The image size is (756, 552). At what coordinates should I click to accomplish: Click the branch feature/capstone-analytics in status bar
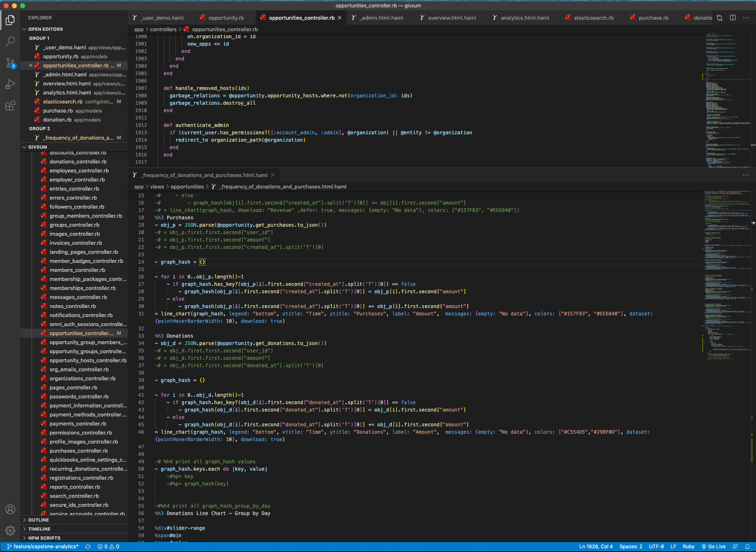[x=42, y=547]
